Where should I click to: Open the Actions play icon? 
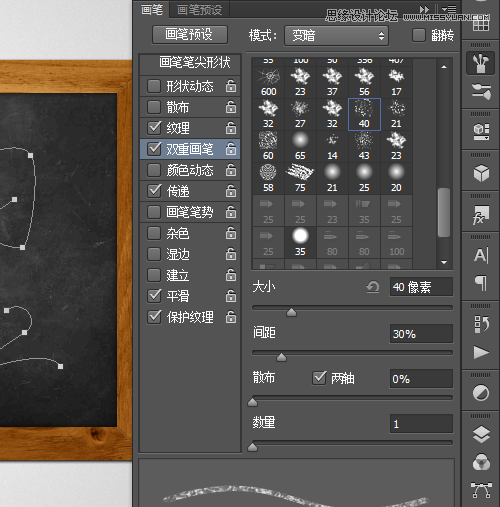tap(481, 352)
